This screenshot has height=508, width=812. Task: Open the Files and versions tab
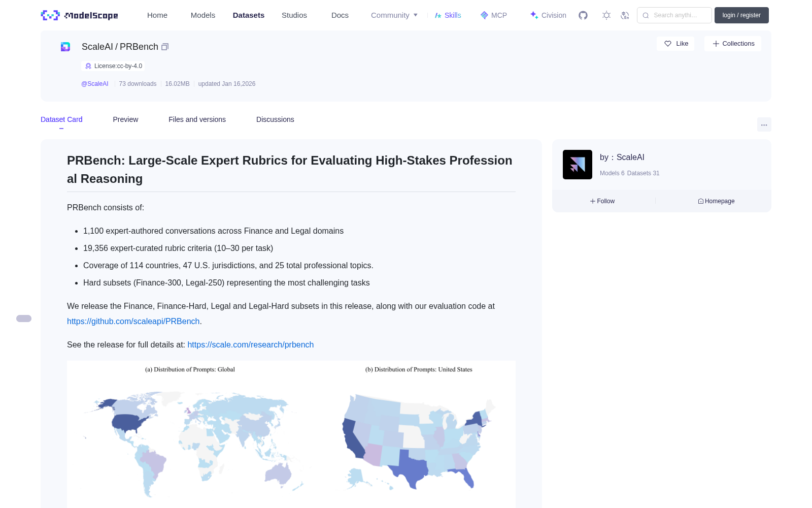197,119
